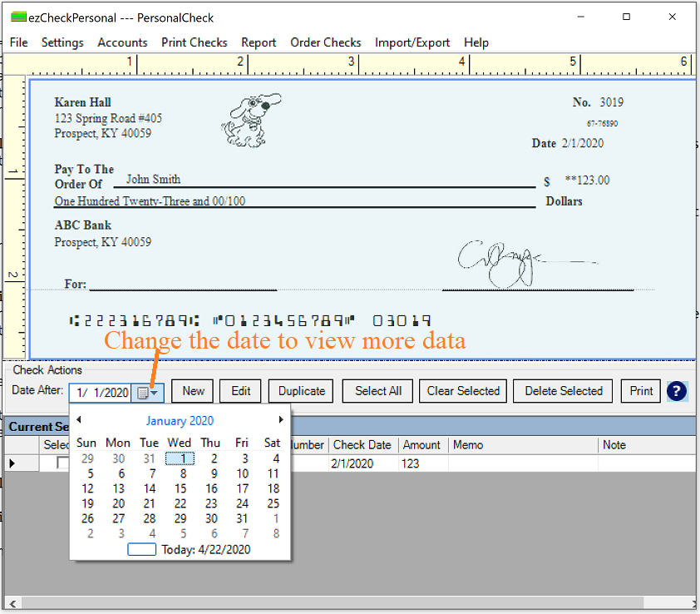This screenshot has height=614, width=700.
Task: Click the blue help question mark icon
Action: (677, 391)
